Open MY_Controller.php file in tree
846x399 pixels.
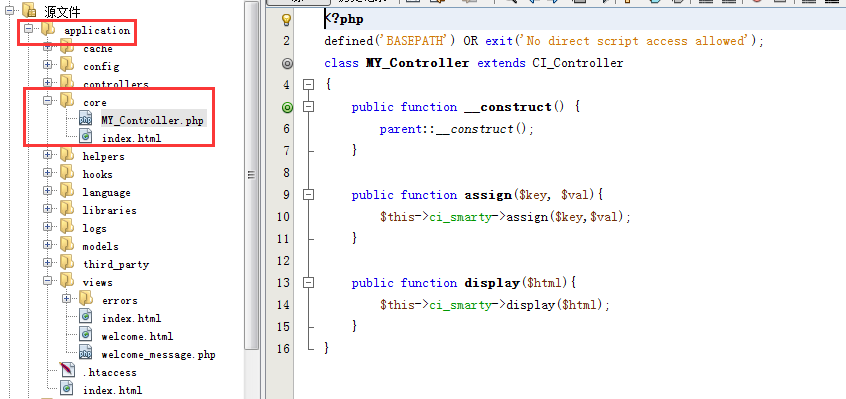(x=153, y=120)
